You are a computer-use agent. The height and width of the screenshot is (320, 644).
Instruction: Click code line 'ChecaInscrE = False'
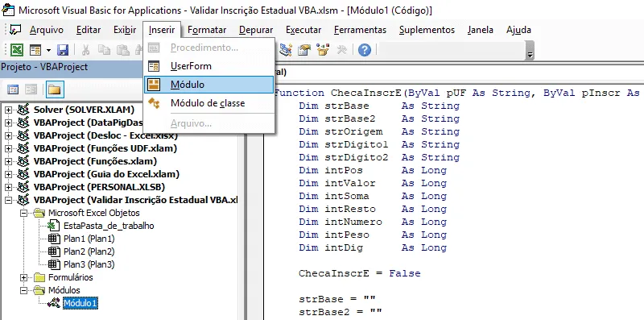click(x=359, y=273)
